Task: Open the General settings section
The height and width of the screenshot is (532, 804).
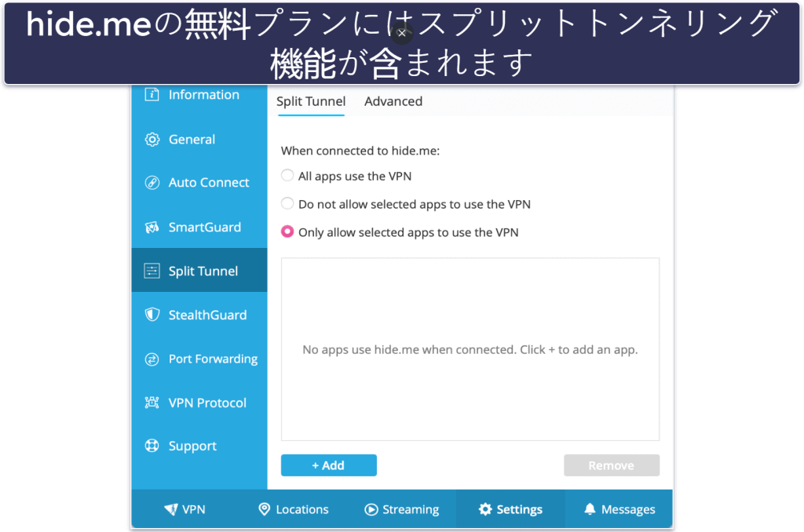Action: coord(192,140)
